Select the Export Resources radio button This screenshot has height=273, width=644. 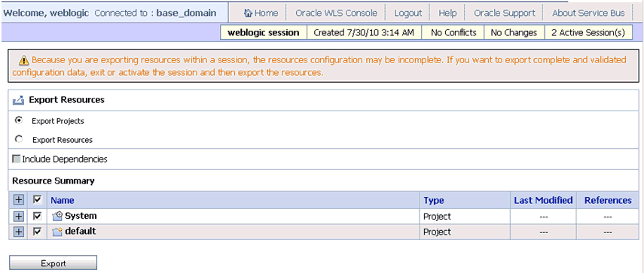(19, 139)
